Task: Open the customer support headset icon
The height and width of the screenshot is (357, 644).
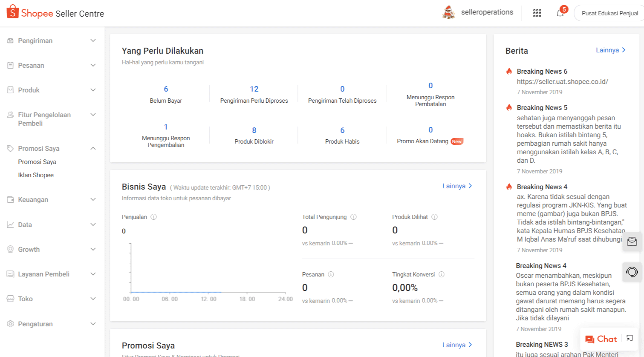Action: (632, 272)
